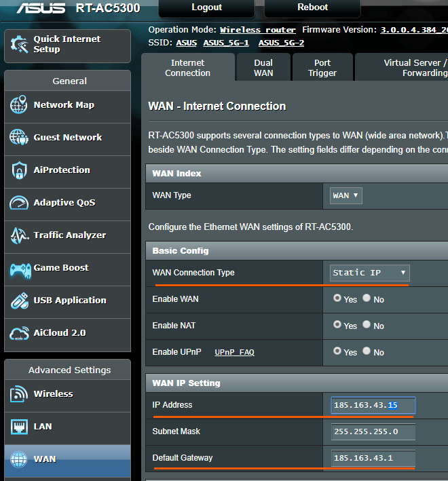This screenshot has width=448, height=481.
Task: Select the AiProtection shield icon
Action: [19, 170]
